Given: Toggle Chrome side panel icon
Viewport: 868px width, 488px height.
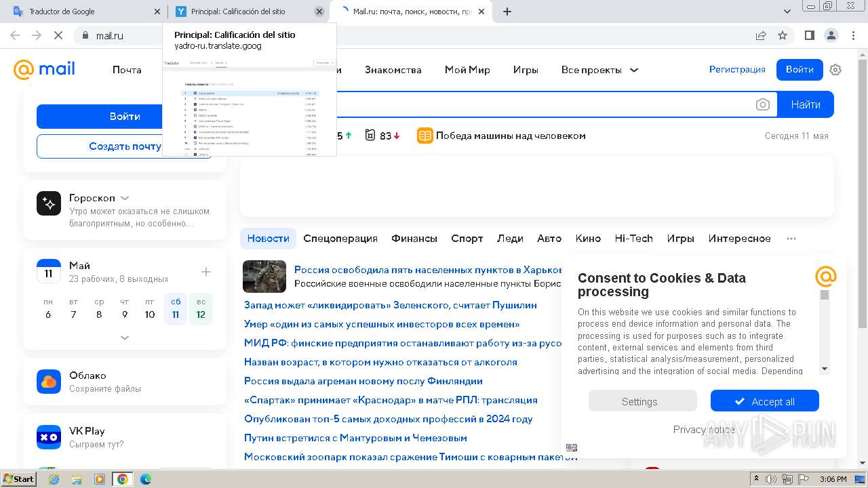Looking at the screenshot, I should tap(810, 35).
